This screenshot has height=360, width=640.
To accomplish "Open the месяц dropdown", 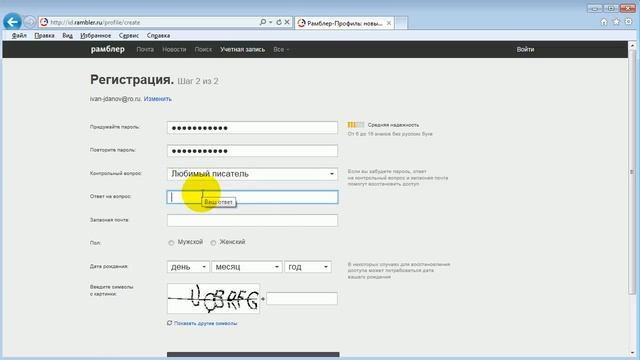I will click(247, 267).
